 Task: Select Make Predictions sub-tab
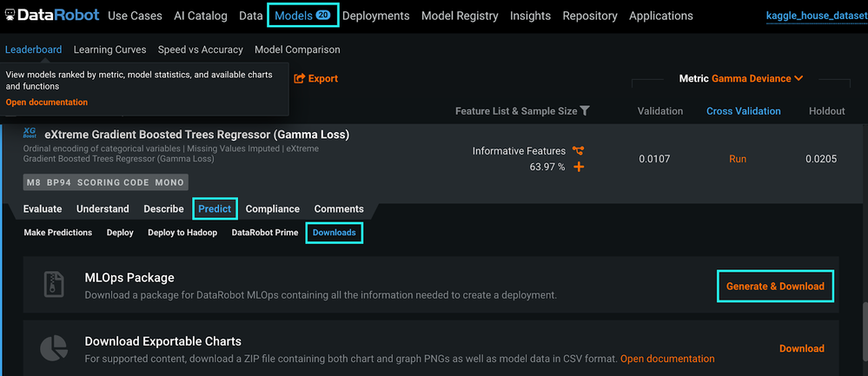click(x=58, y=233)
